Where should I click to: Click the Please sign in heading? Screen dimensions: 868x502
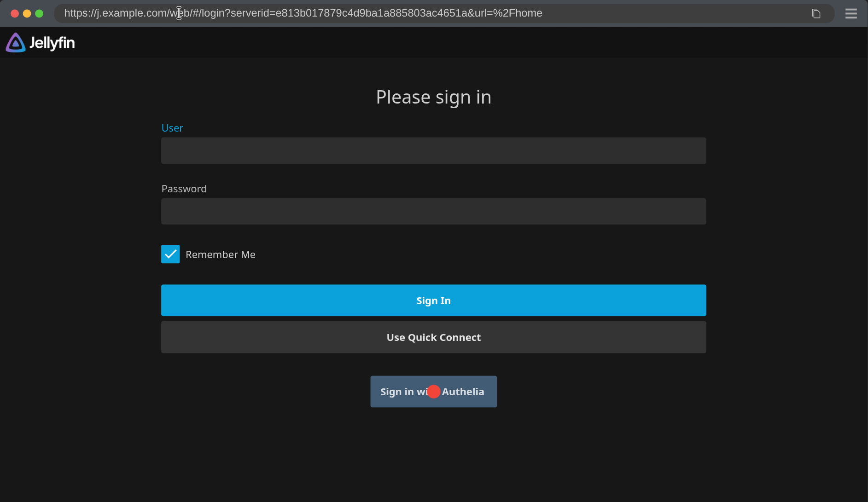pos(433,97)
